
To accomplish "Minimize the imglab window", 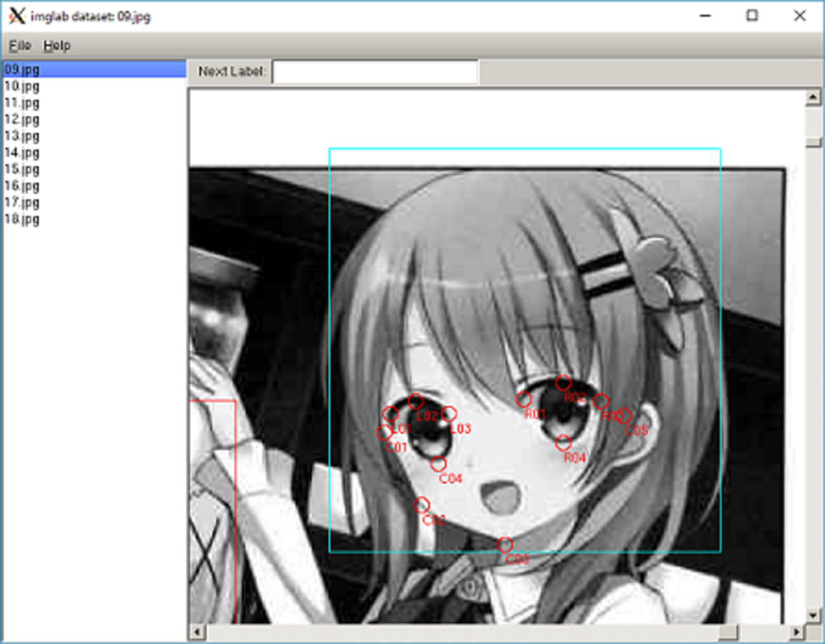I will click(x=705, y=16).
